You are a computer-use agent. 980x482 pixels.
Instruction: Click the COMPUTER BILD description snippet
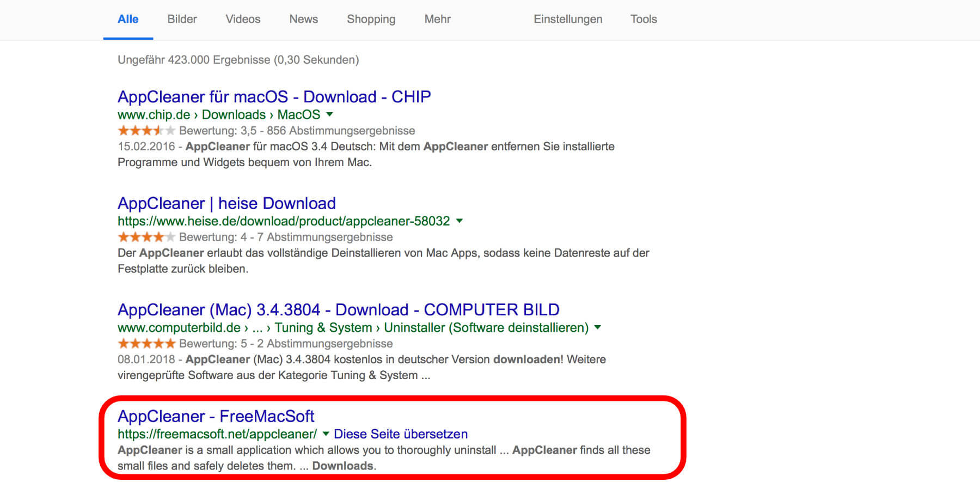pyautogui.click(x=362, y=367)
